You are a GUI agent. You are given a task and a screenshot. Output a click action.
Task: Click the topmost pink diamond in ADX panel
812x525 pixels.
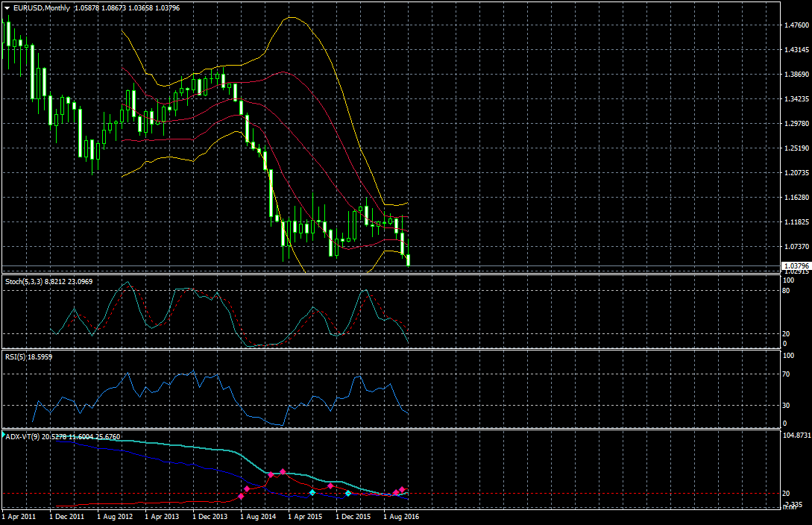(x=283, y=472)
